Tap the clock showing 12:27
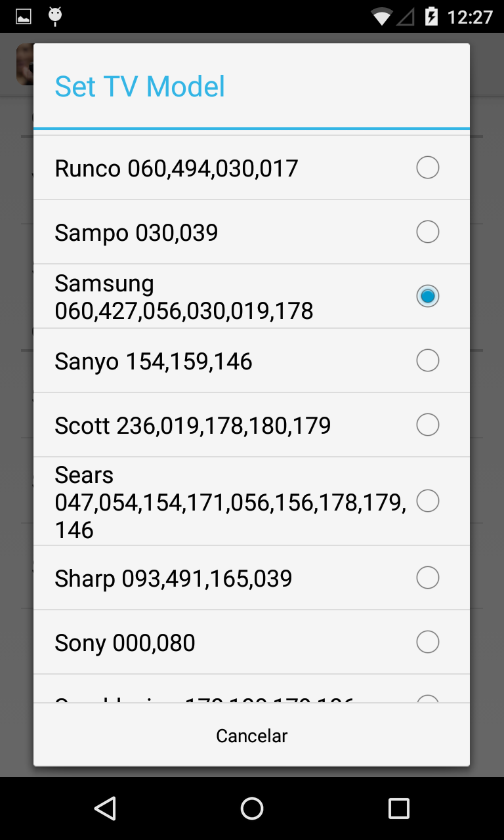This screenshot has width=504, height=840. [x=469, y=16]
